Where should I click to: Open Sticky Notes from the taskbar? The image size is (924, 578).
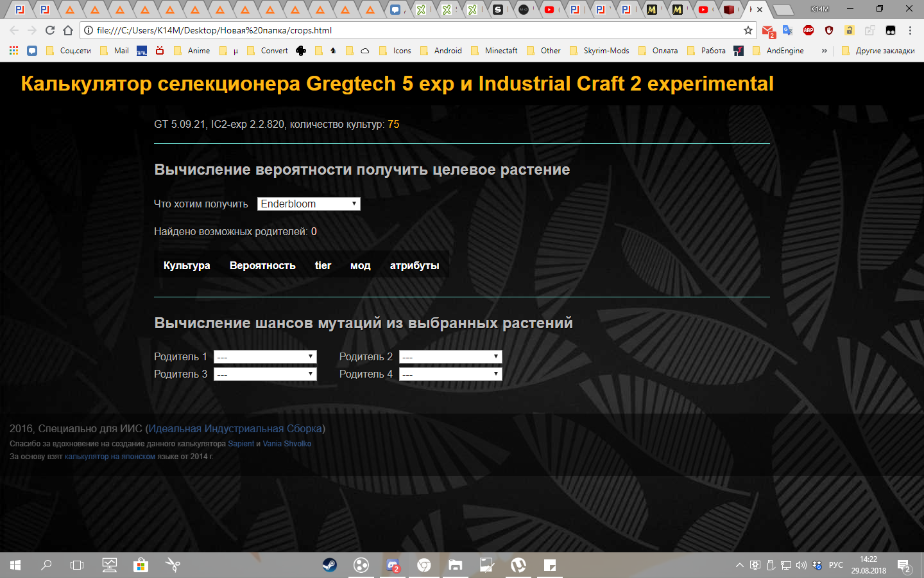pos(550,565)
